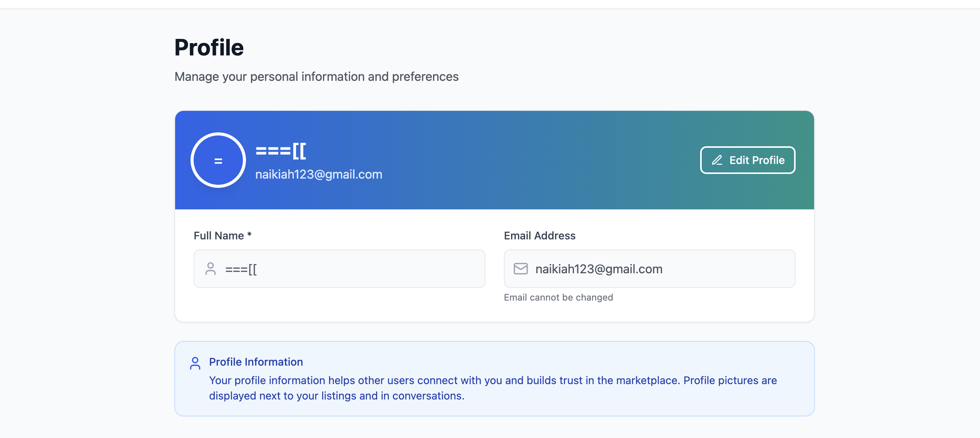980x438 pixels.
Task: Click the email text in the header banner
Action: (319, 174)
